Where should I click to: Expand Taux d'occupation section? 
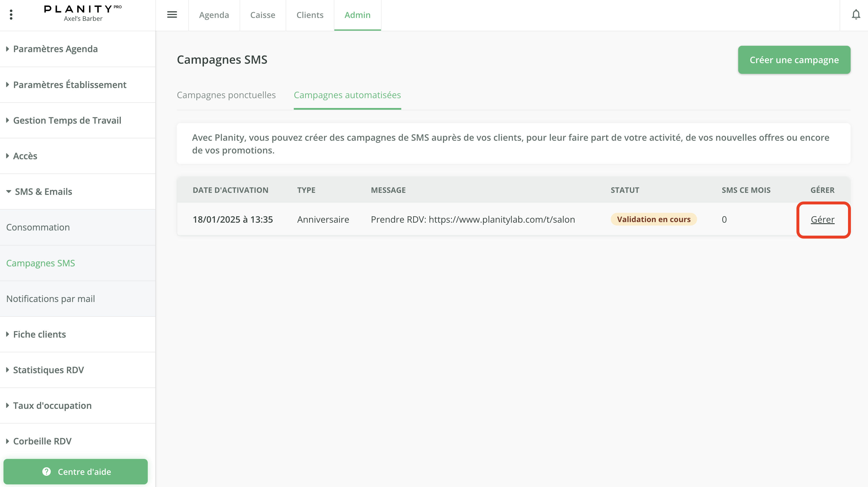pos(52,406)
